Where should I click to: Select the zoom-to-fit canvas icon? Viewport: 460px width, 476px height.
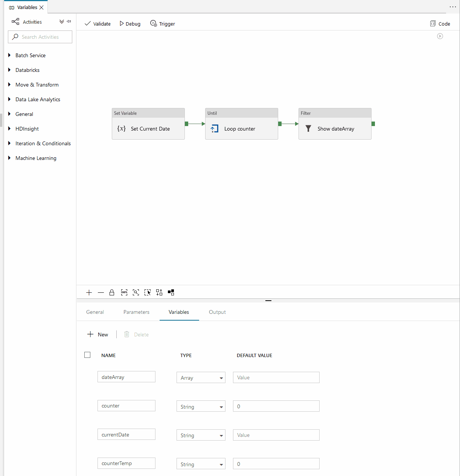136,292
